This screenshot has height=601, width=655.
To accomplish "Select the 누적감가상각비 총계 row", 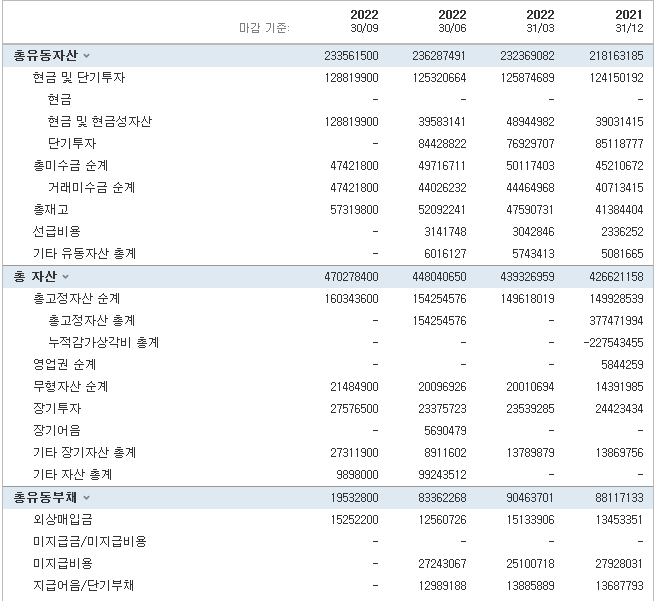I will [103, 342].
